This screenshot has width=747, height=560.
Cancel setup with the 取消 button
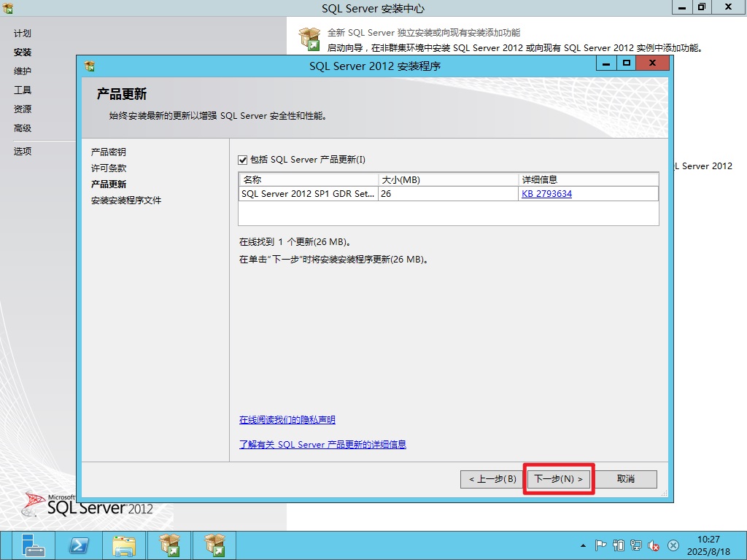[x=626, y=479]
